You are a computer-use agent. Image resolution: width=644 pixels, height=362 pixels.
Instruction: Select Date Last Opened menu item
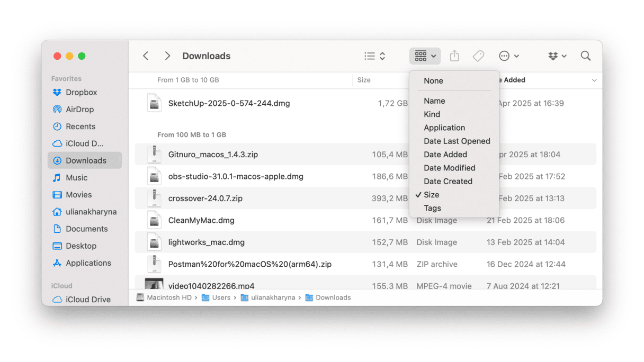point(457,141)
